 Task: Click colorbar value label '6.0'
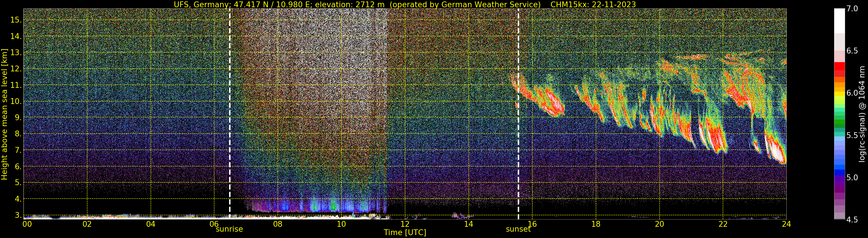pos(852,93)
